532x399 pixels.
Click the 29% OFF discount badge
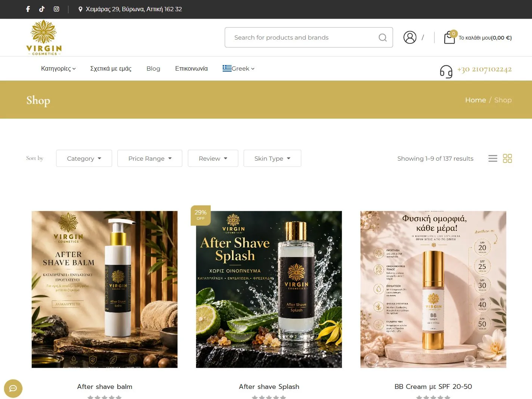201,215
